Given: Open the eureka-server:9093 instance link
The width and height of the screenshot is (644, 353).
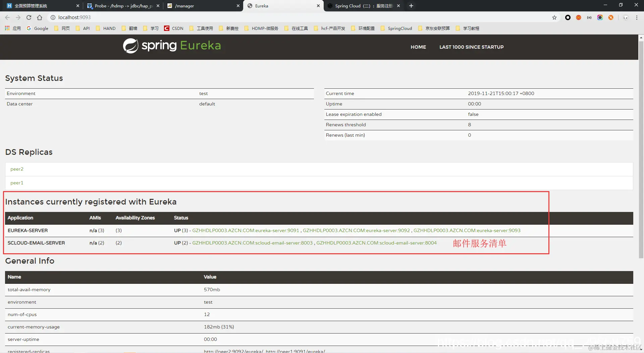Looking at the screenshot, I should click(x=467, y=230).
